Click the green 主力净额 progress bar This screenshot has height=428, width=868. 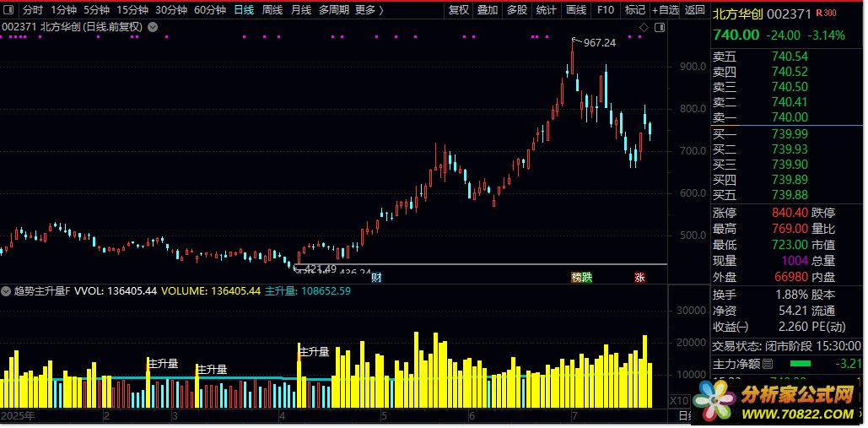coord(800,364)
